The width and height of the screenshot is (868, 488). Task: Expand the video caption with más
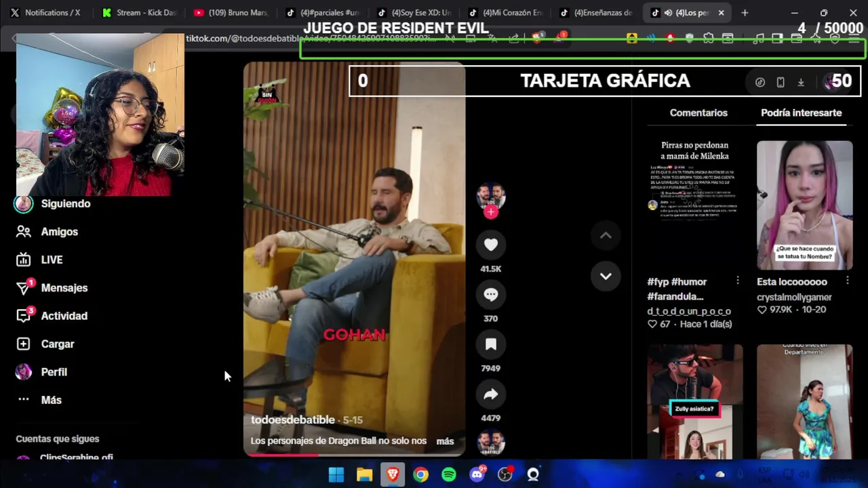tap(445, 441)
